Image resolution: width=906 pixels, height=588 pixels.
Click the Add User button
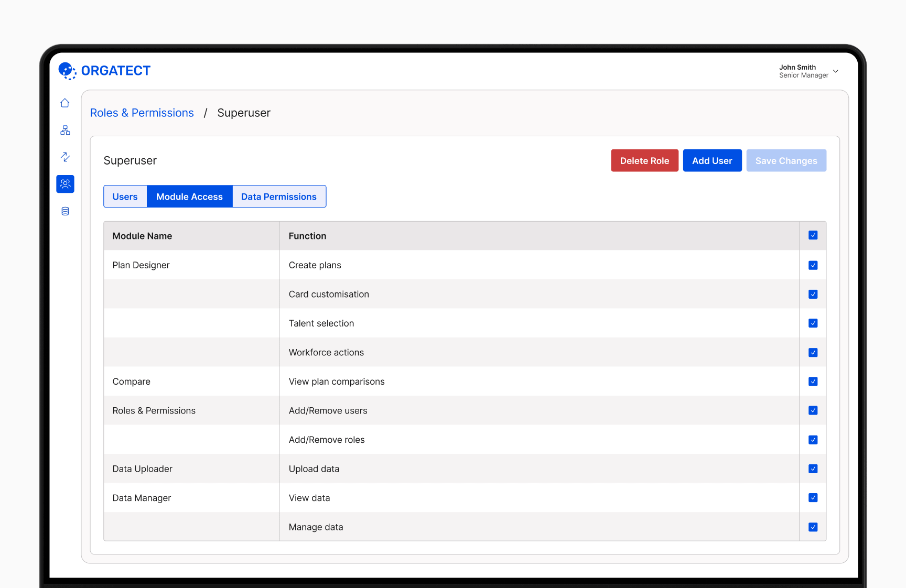pos(712,160)
